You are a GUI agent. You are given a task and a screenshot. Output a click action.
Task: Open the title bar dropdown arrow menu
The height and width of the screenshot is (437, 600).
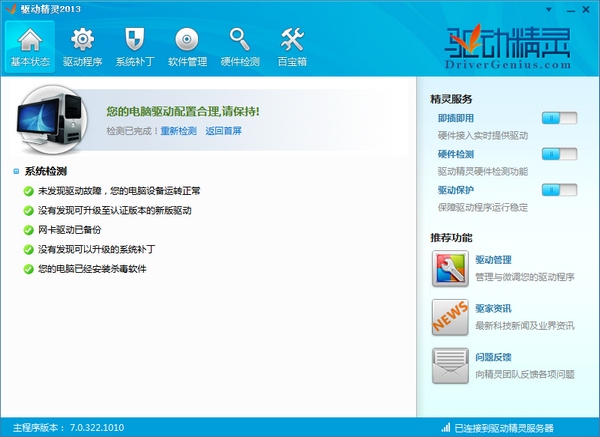pyautogui.click(x=549, y=10)
